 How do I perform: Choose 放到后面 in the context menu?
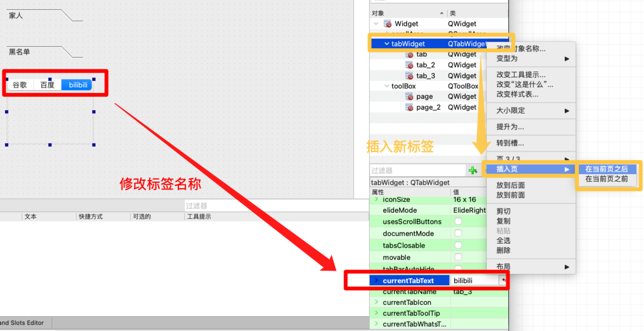(x=511, y=186)
